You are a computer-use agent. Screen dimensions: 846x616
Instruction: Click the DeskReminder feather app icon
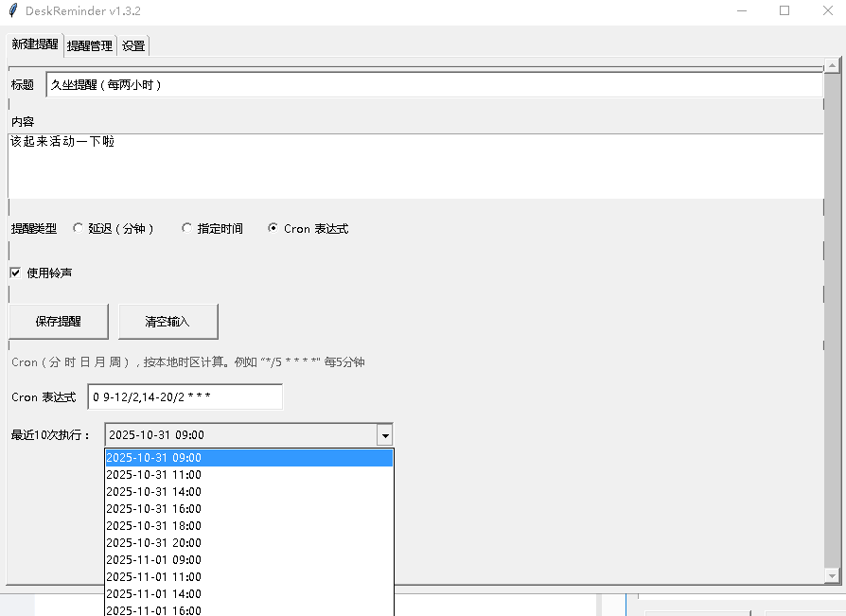pyautogui.click(x=11, y=10)
